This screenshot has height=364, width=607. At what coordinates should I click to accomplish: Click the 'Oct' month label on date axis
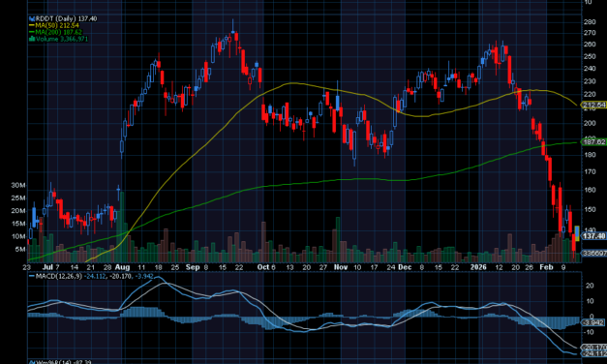pos(263,267)
